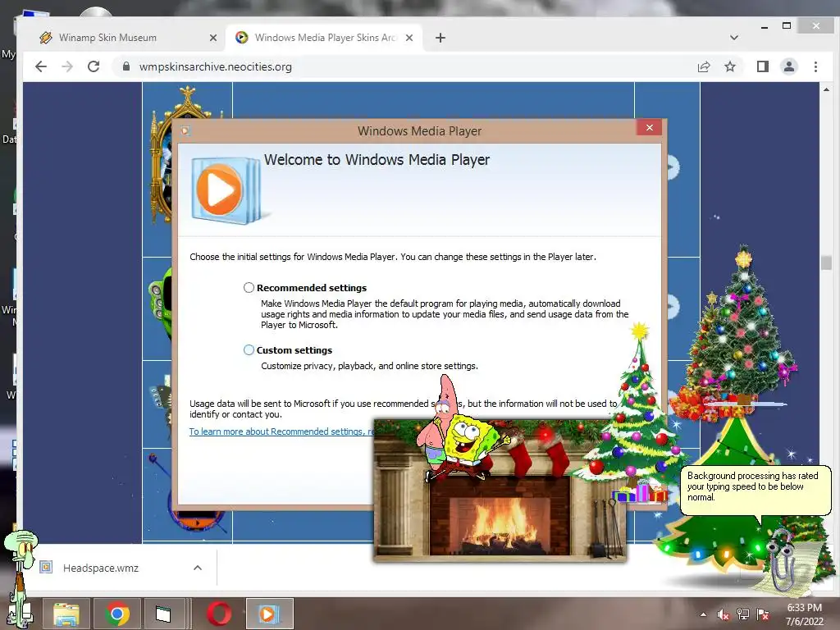Open the notepad-like window taskbar icon
This screenshot has width=840, height=630.
tap(163, 614)
